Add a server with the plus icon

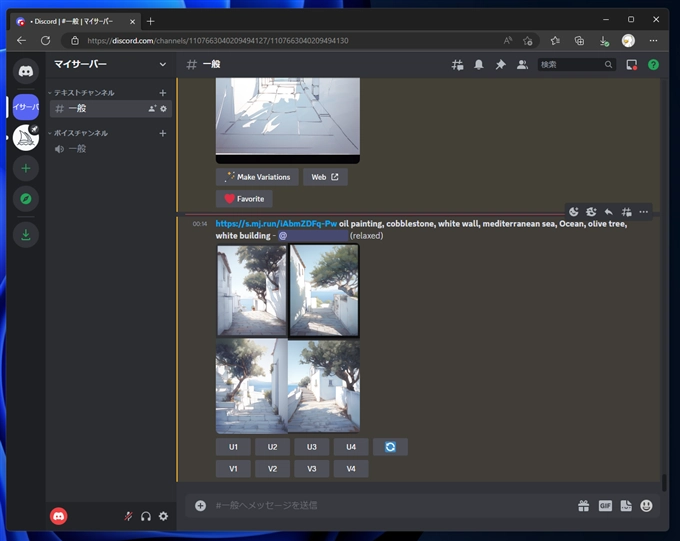point(26,168)
